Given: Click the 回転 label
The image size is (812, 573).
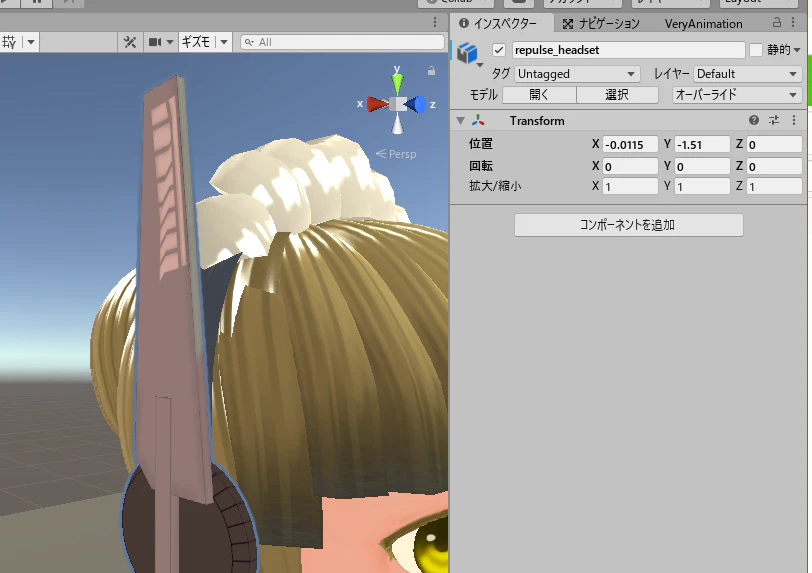Looking at the screenshot, I should 481,166.
